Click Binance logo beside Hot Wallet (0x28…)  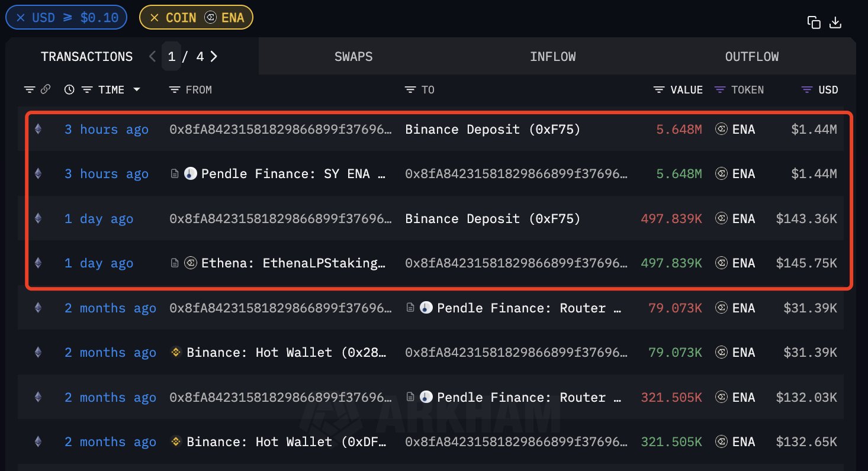[176, 352]
